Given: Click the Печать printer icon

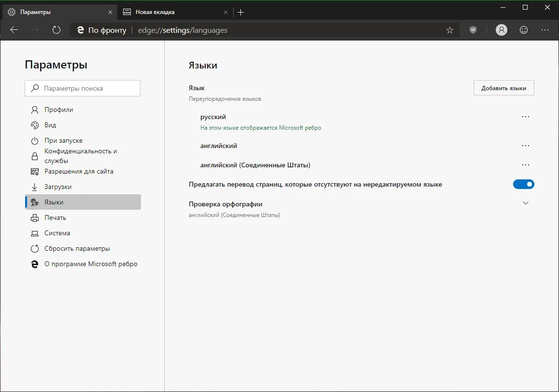Looking at the screenshot, I should (35, 217).
